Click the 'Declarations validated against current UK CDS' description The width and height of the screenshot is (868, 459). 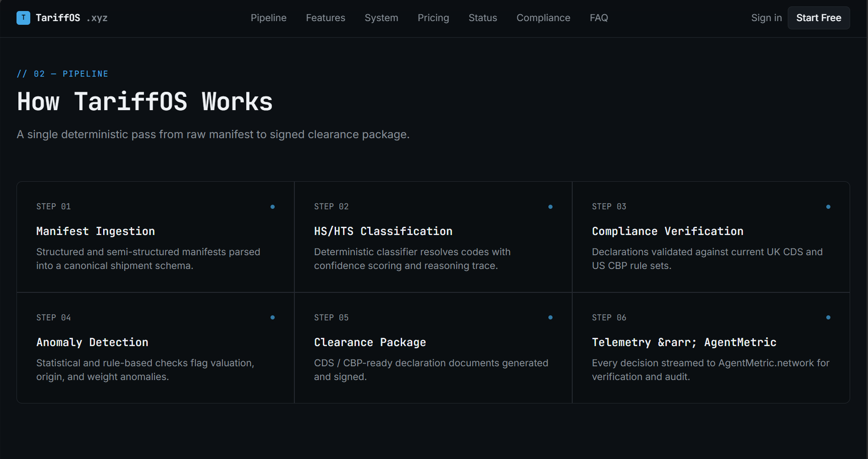(707, 259)
